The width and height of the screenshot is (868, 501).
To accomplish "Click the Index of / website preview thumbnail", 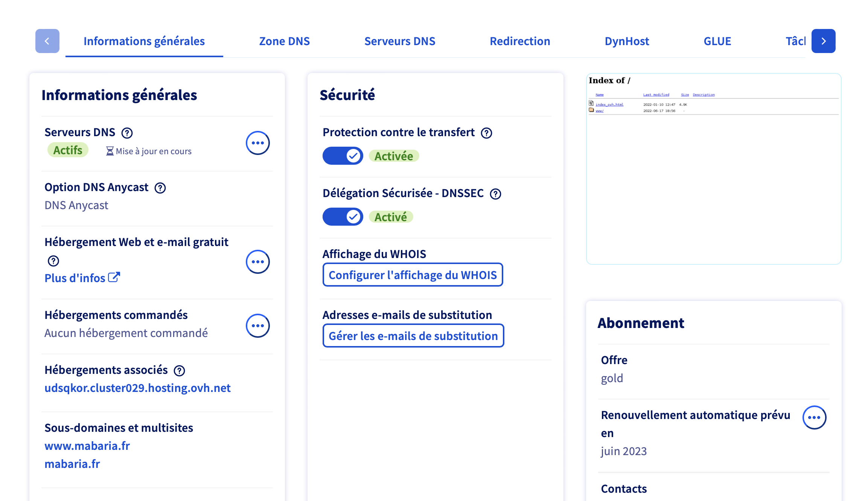I will click(714, 169).
